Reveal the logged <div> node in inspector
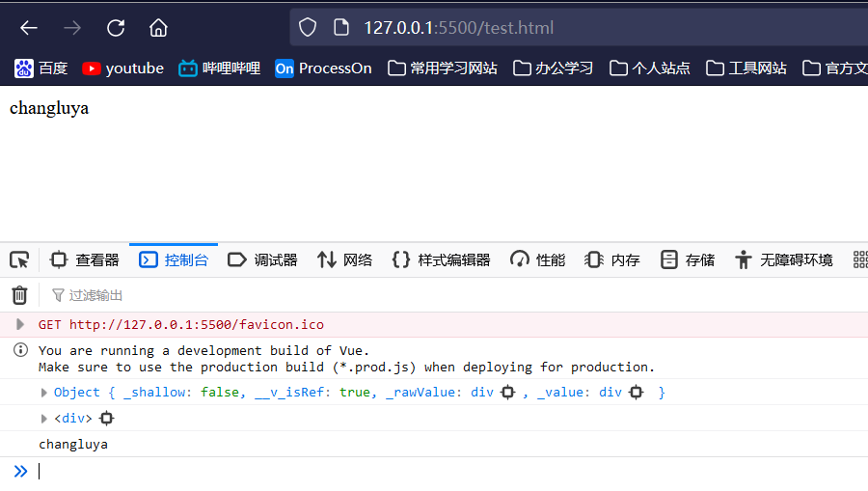Screen dimensions: 868x491 (106, 419)
